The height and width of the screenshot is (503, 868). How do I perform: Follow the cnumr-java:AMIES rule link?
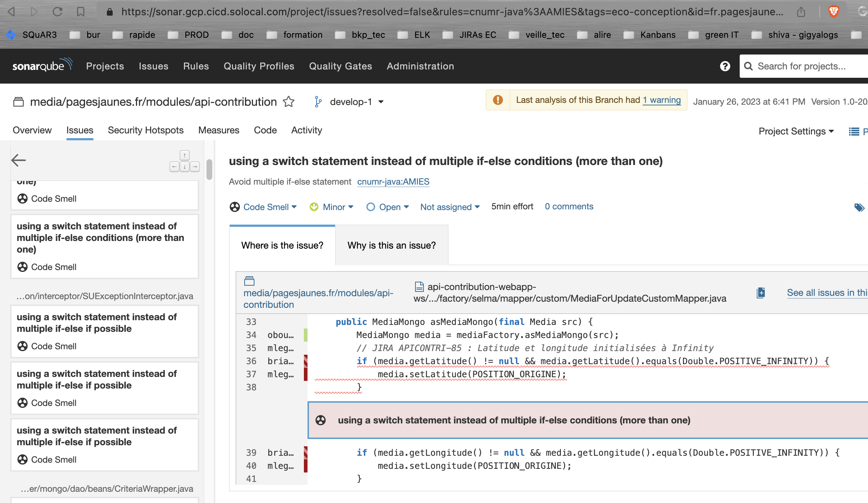point(393,181)
